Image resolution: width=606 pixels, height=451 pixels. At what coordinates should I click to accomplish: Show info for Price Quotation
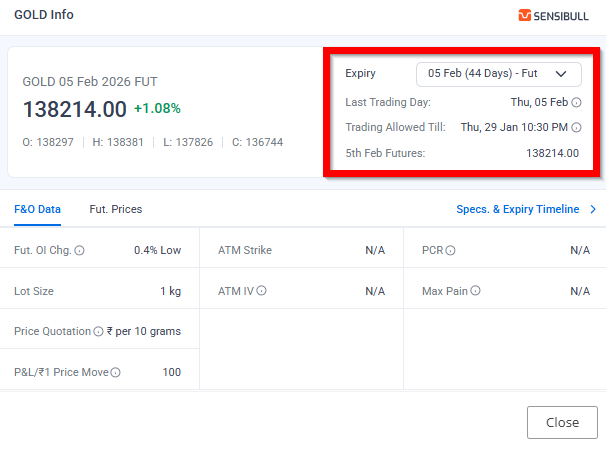tap(98, 331)
